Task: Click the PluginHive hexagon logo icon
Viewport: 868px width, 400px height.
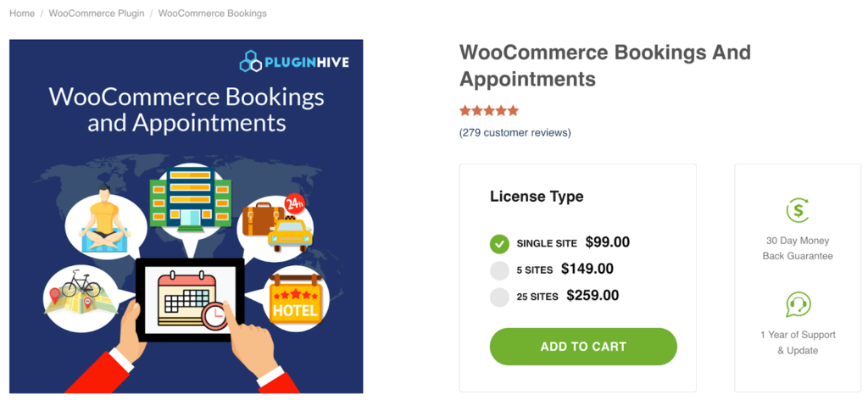Action: point(251,62)
